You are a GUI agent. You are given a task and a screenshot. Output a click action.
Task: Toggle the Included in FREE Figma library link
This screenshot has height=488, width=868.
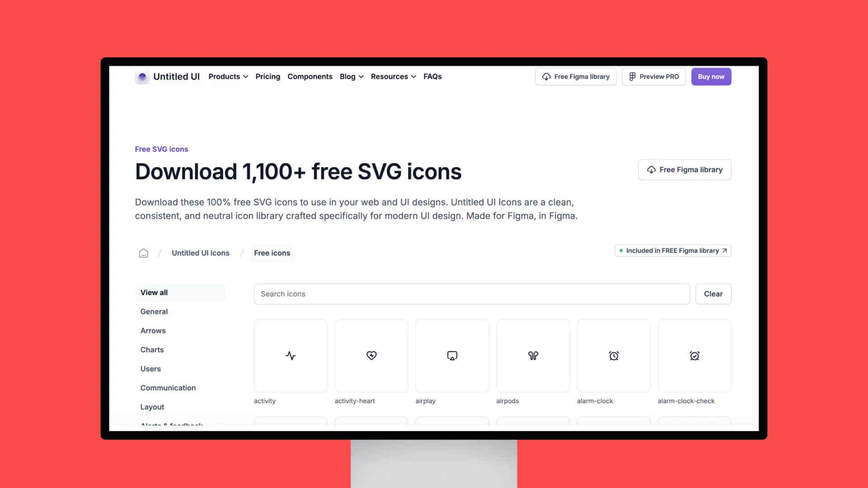pos(672,250)
